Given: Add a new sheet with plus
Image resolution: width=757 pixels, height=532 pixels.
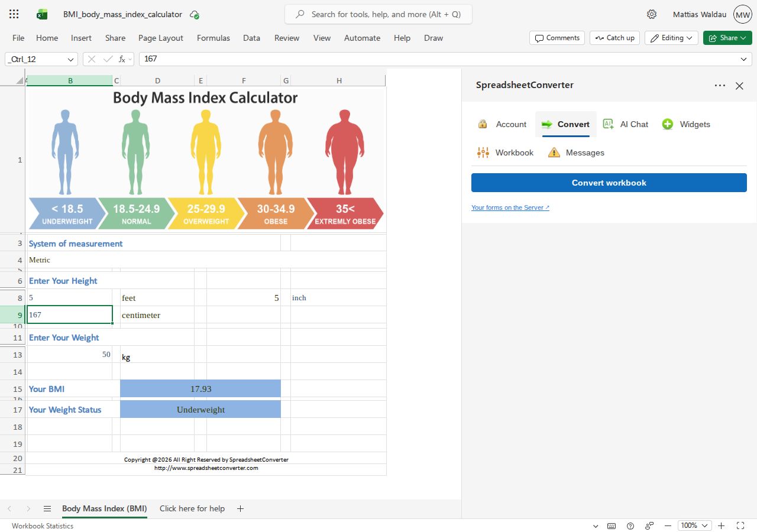Looking at the screenshot, I should [240, 508].
